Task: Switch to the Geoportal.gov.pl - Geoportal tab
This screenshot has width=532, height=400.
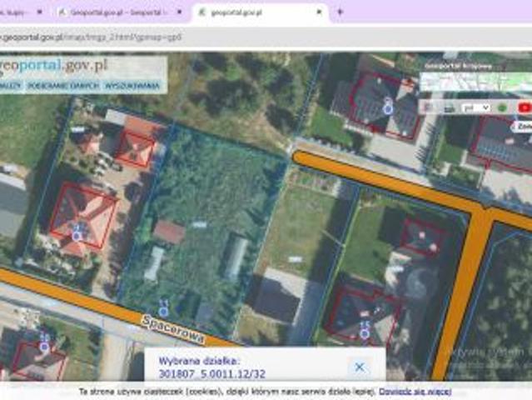Action: click(125, 12)
